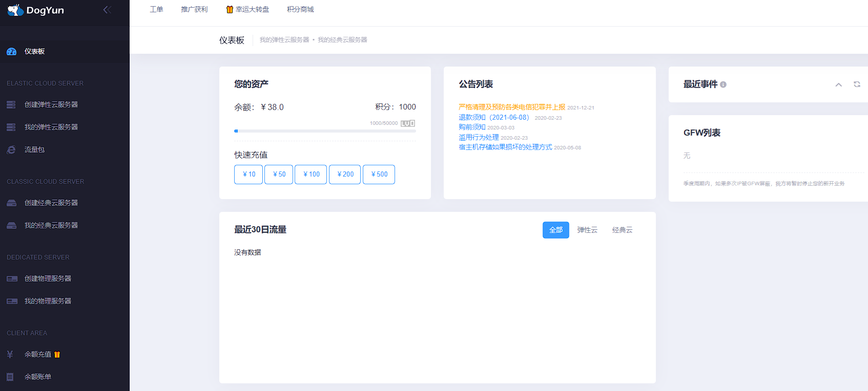Select the 全部 traffic filter

[x=555, y=230]
